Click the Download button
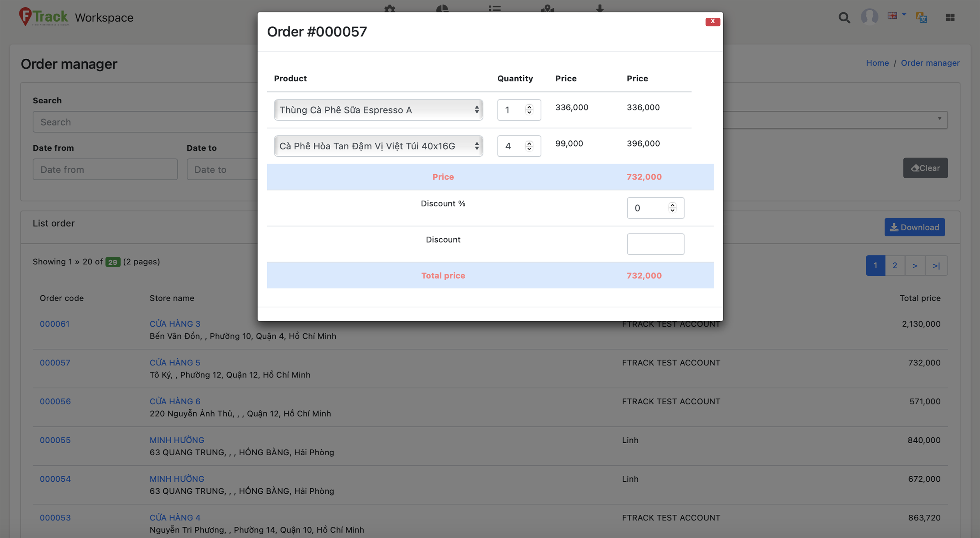Screen dimensions: 980x538 coord(914,227)
